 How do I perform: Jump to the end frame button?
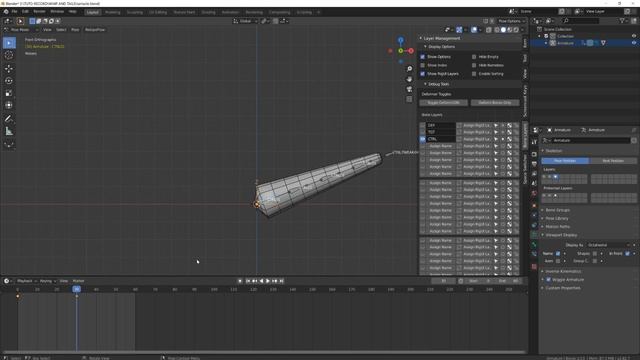click(281, 281)
